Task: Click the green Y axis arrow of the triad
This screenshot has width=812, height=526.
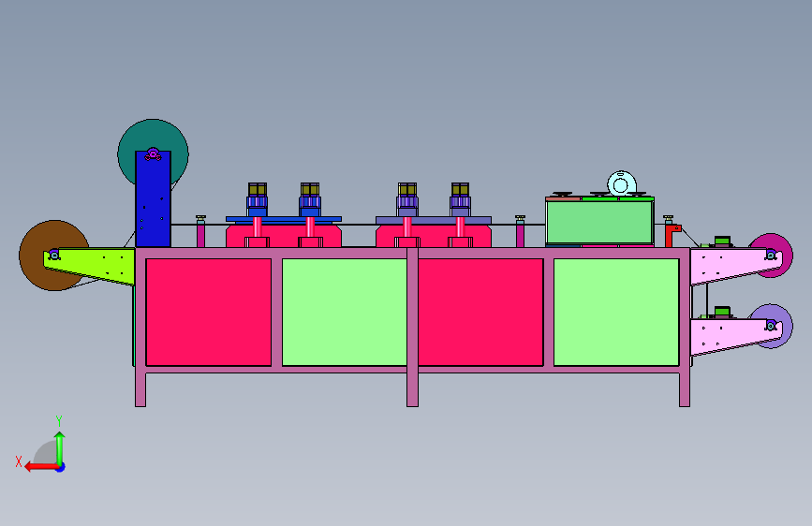Action: coord(60,448)
